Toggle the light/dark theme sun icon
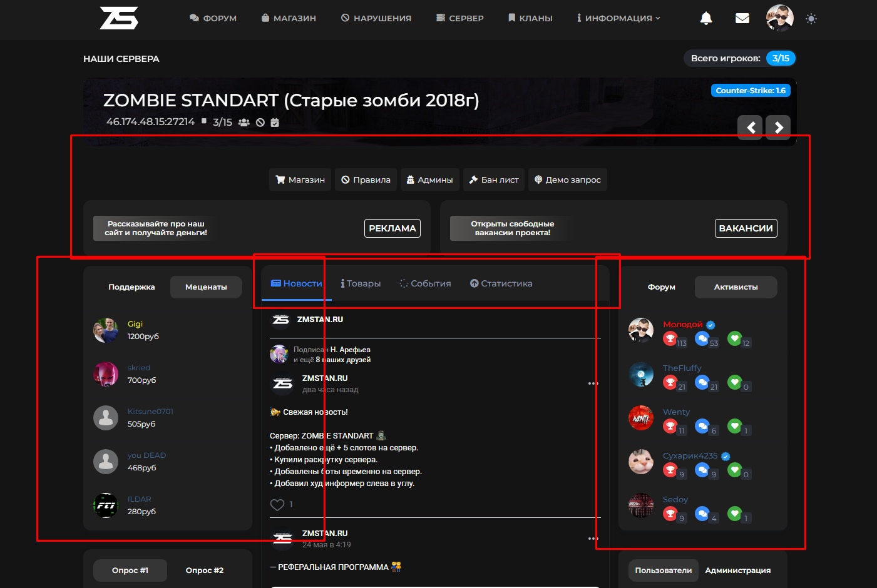The image size is (877, 588). point(811,19)
